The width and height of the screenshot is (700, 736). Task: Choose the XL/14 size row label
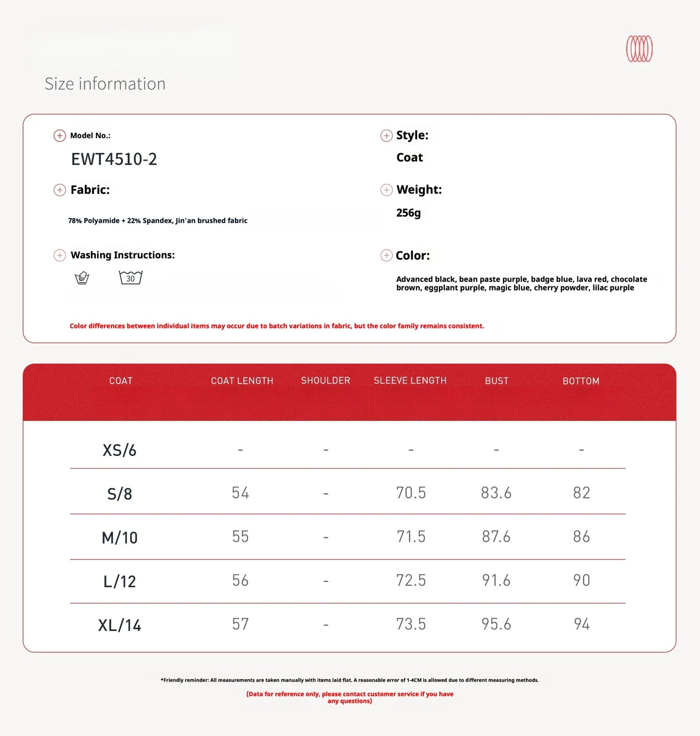coord(119,626)
